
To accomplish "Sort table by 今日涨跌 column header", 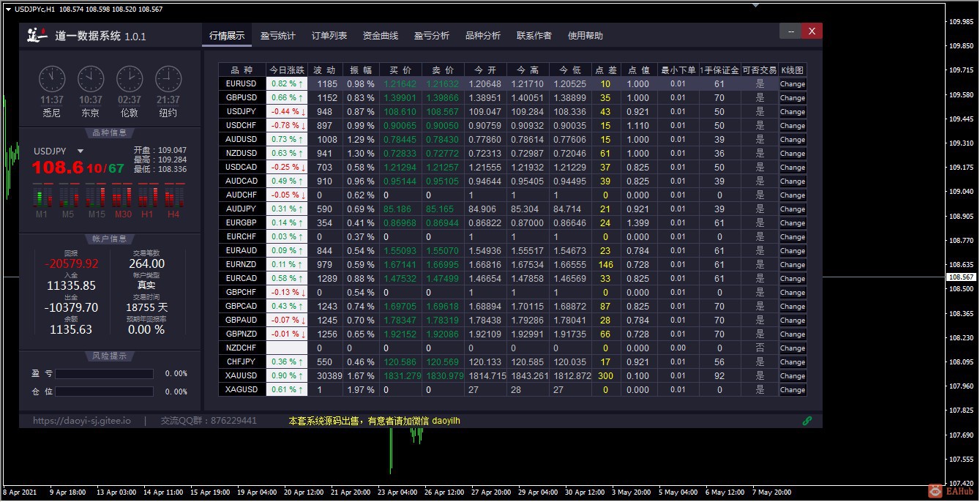I will click(x=286, y=70).
